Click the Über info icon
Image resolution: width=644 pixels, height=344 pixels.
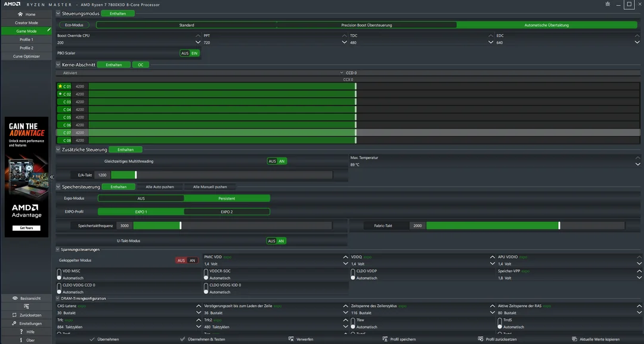click(21, 340)
